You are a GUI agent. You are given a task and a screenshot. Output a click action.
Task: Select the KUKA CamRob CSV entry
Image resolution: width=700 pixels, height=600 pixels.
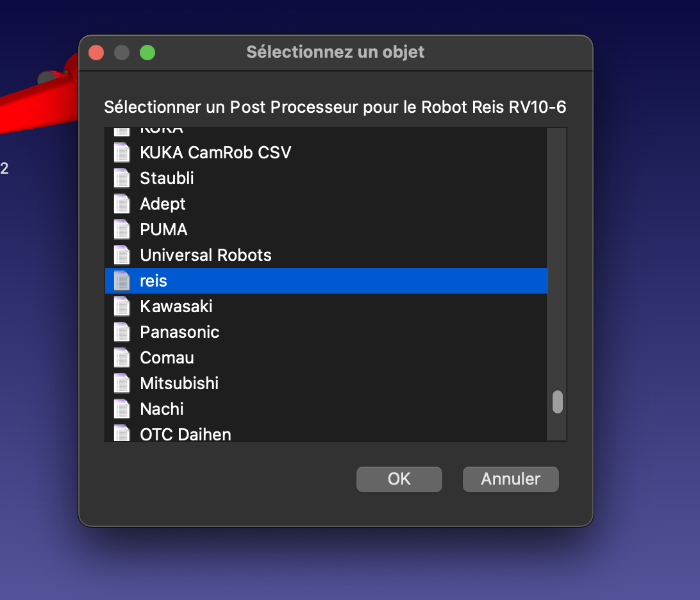pos(215,153)
